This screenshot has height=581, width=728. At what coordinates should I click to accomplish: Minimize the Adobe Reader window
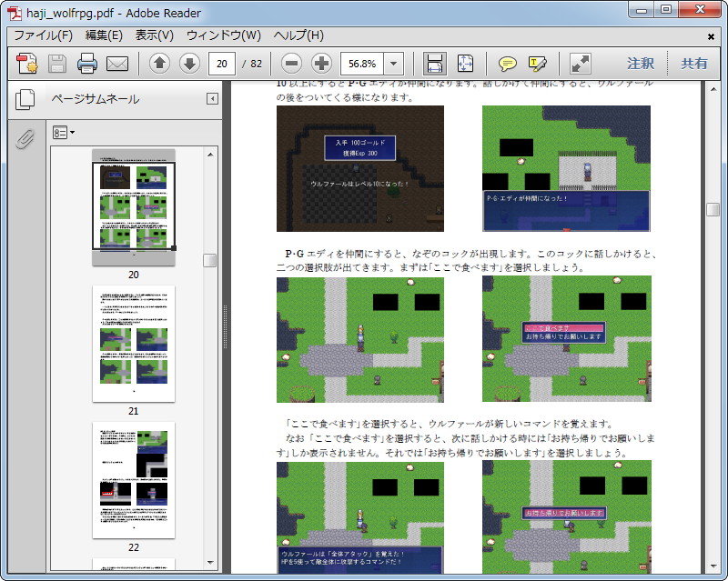[x=642, y=9]
